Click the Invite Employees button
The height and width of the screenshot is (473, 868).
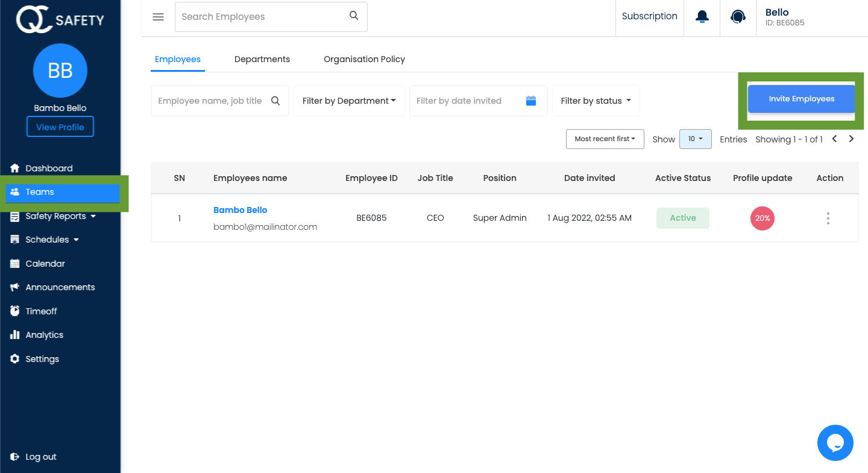[x=801, y=98]
